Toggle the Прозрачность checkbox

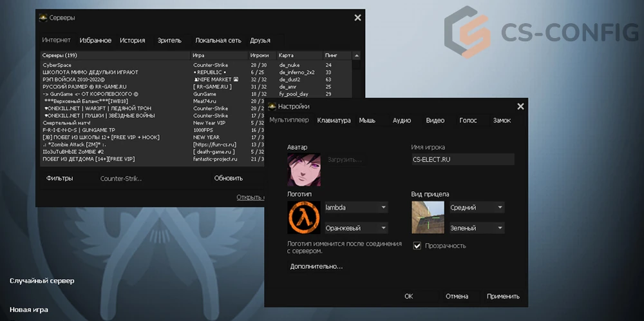[x=417, y=246]
